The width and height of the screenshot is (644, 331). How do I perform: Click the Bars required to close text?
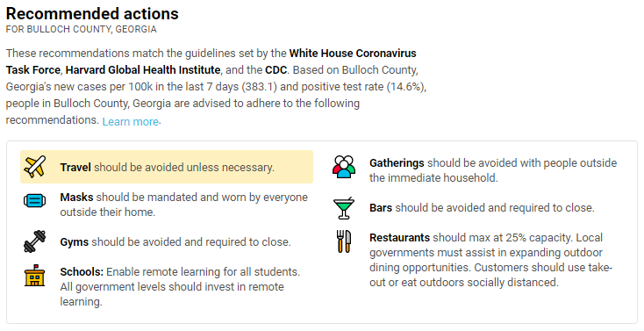[482, 208]
